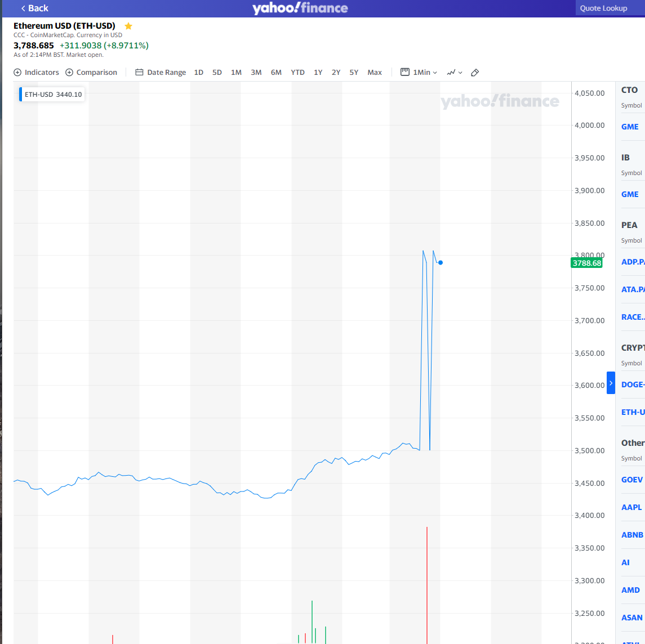Open the Indicators plus menu

click(36, 73)
